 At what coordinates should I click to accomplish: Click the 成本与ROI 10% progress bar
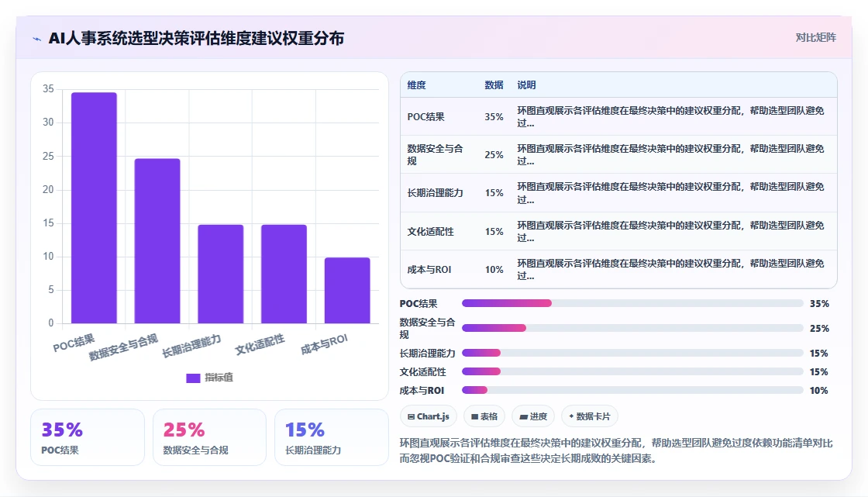(632, 390)
